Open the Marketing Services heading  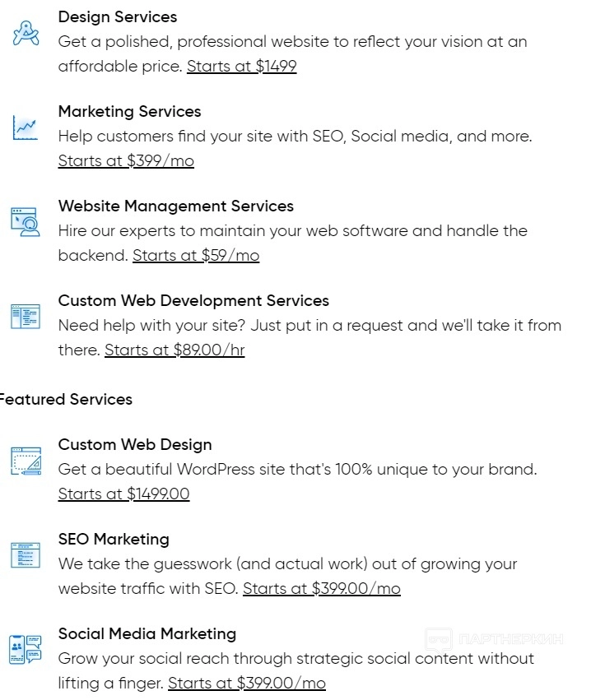click(x=129, y=112)
